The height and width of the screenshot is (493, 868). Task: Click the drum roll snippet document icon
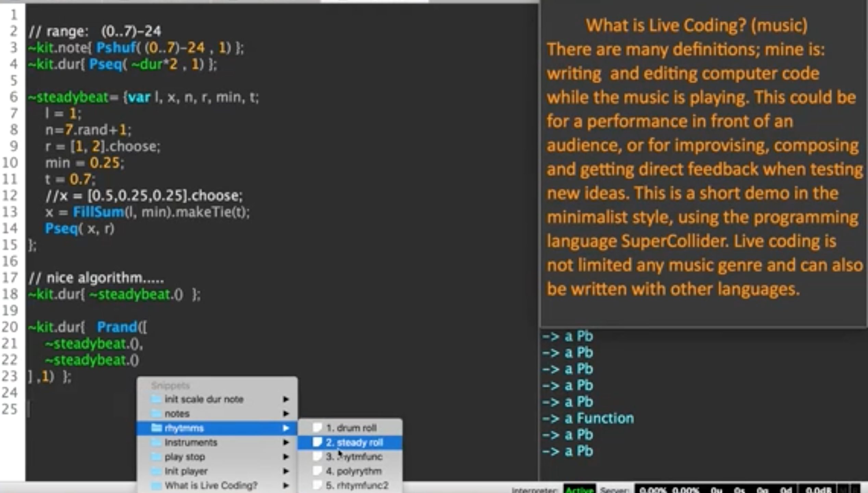pyautogui.click(x=317, y=428)
